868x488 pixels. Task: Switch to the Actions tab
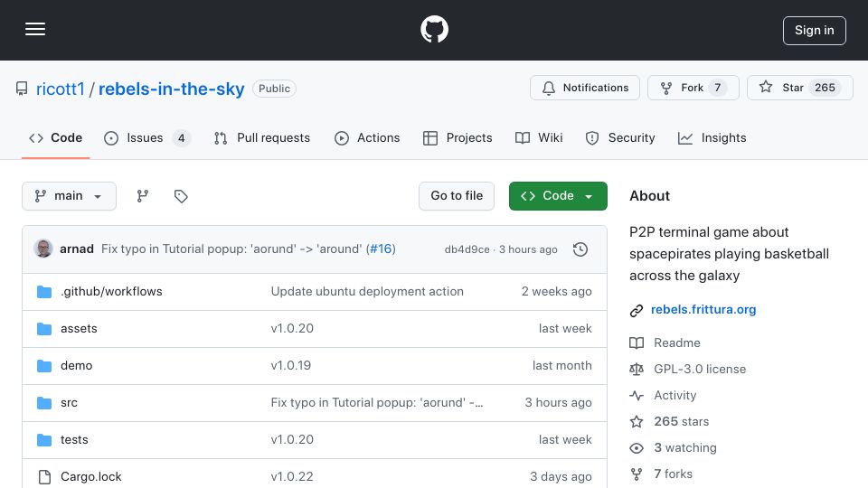click(x=367, y=137)
